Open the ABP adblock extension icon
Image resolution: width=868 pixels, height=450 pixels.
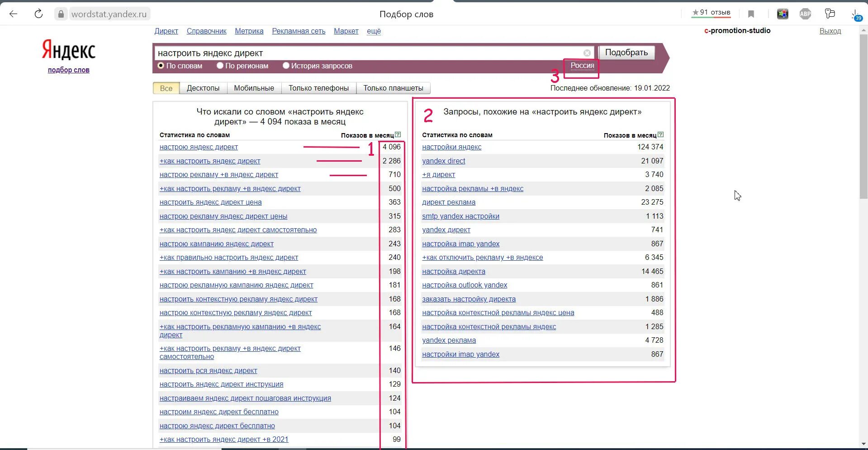(x=805, y=14)
